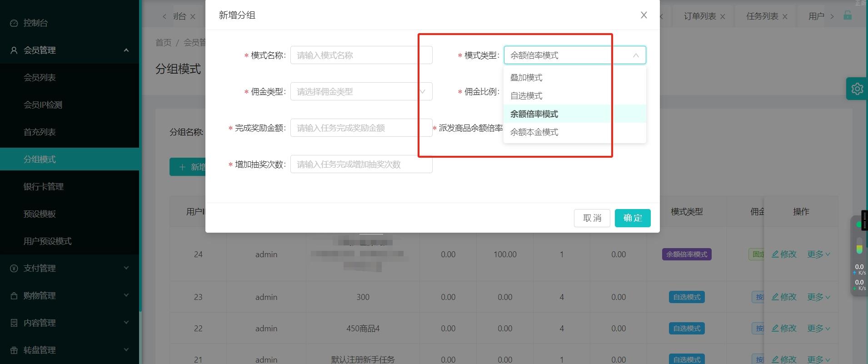The height and width of the screenshot is (364, 868).
Task: Collapse the 模式类型 dropdown
Action: click(x=636, y=55)
